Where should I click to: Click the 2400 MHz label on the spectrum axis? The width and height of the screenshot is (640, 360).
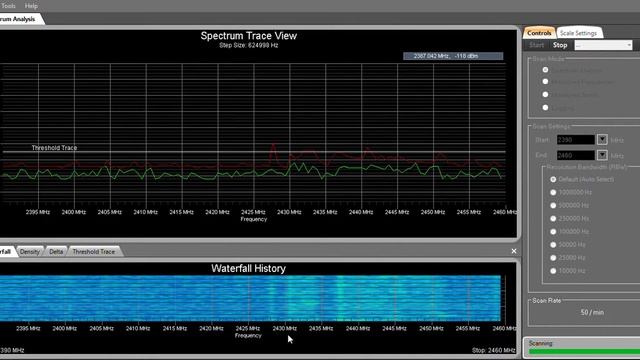click(73, 212)
